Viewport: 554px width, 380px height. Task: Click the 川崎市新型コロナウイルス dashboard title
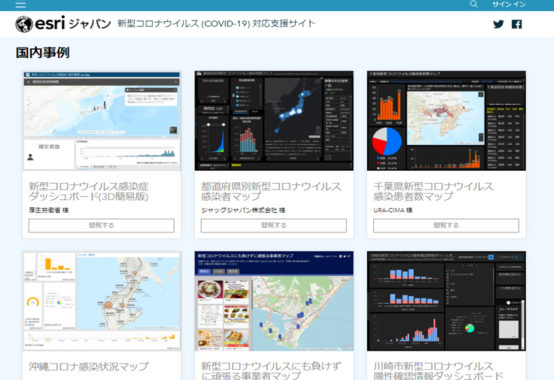click(x=438, y=370)
